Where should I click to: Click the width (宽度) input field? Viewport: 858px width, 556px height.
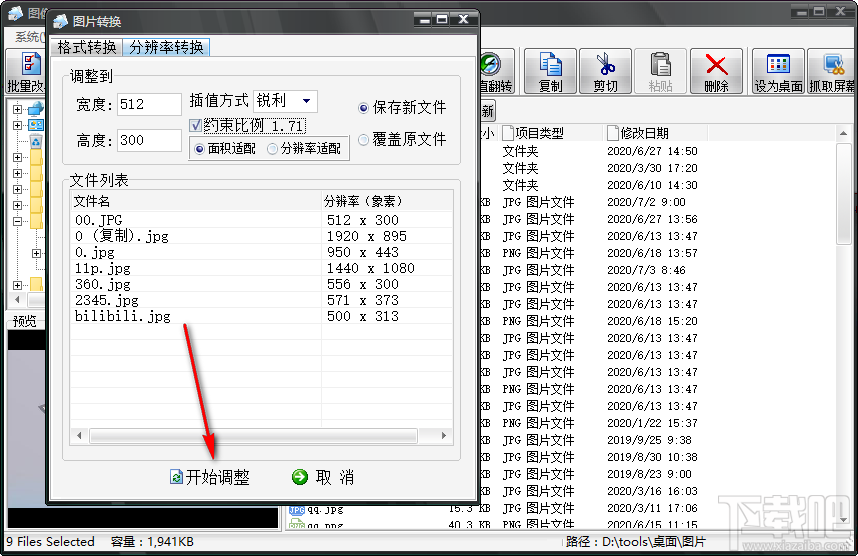coord(149,104)
